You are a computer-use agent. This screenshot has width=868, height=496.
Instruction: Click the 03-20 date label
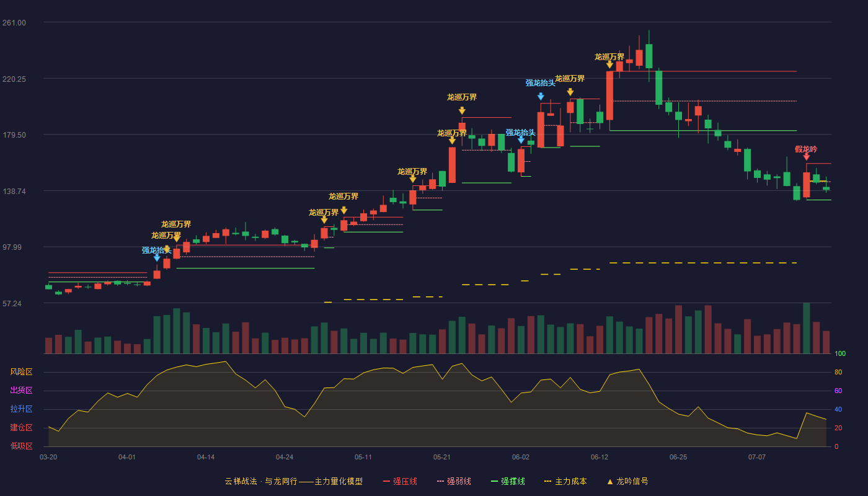tap(48, 457)
